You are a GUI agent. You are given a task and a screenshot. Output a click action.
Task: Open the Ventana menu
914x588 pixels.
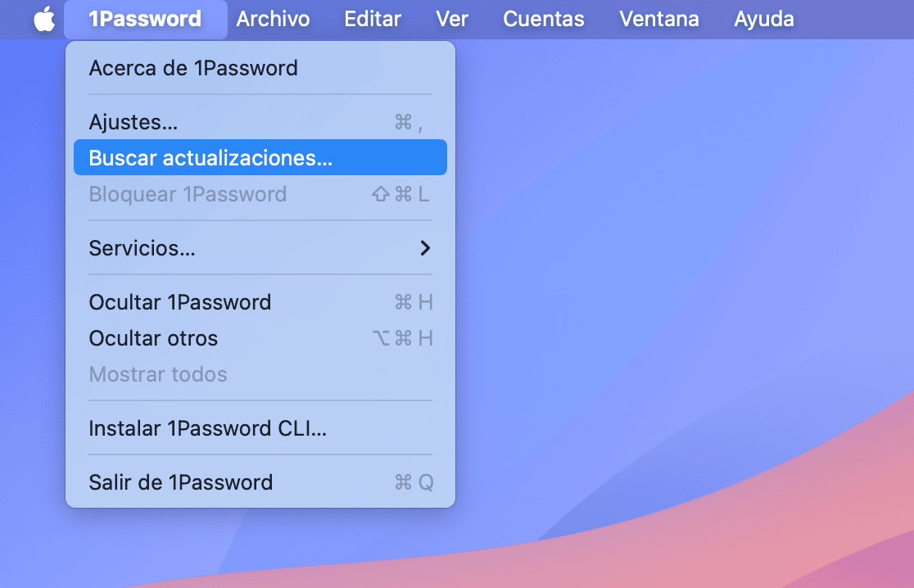pyautogui.click(x=659, y=19)
